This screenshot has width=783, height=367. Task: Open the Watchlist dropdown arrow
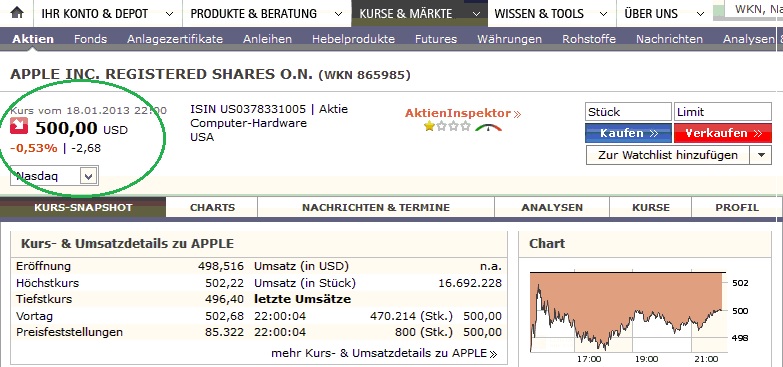click(761, 155)
